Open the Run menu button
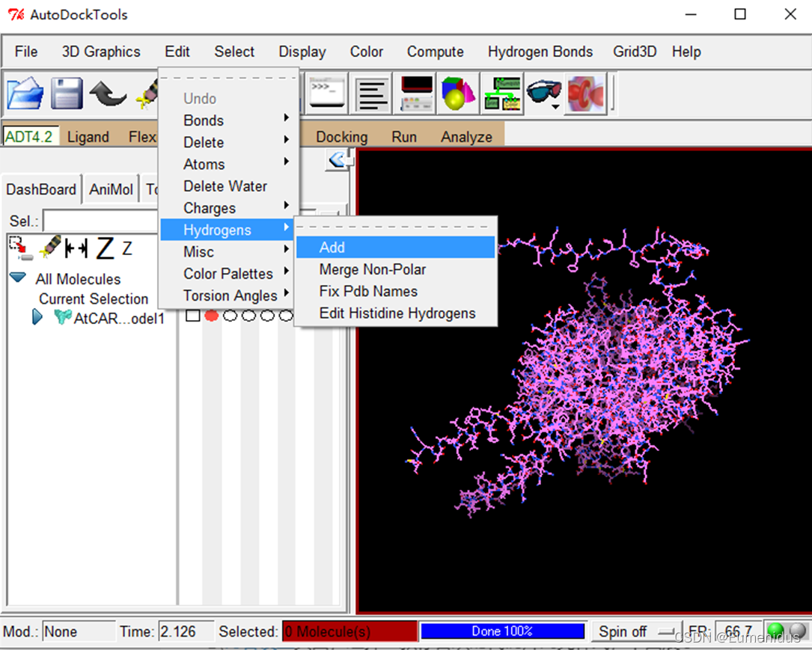Image resolution: width=812 pixels, height=650 pixels. 404,137
